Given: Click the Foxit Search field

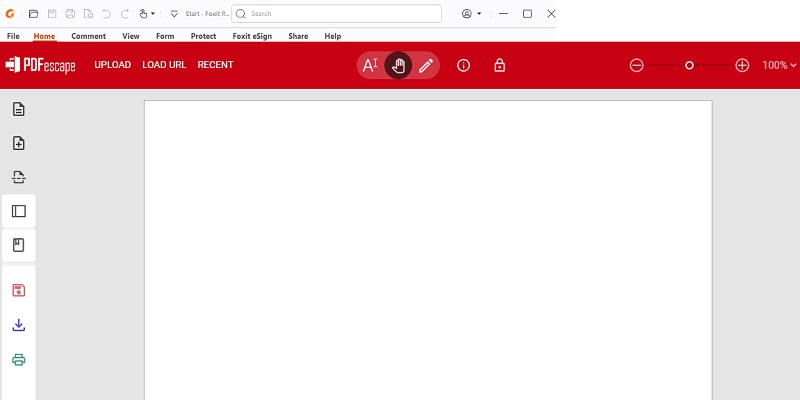Looking at the screenshot, I should tap(336, 14).
